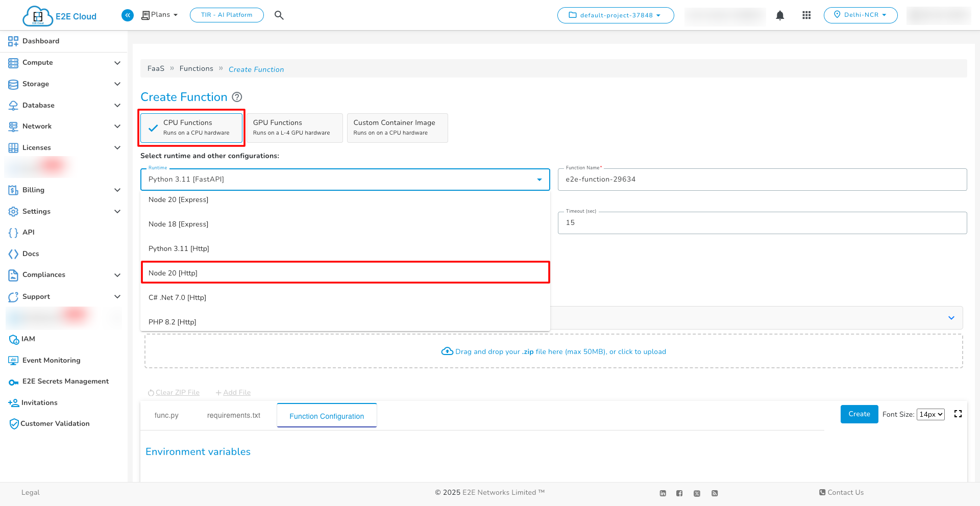Choose Node 18 [Express] runtime
The height and width of the screenshot is (506, 980).
click(346, 224)
